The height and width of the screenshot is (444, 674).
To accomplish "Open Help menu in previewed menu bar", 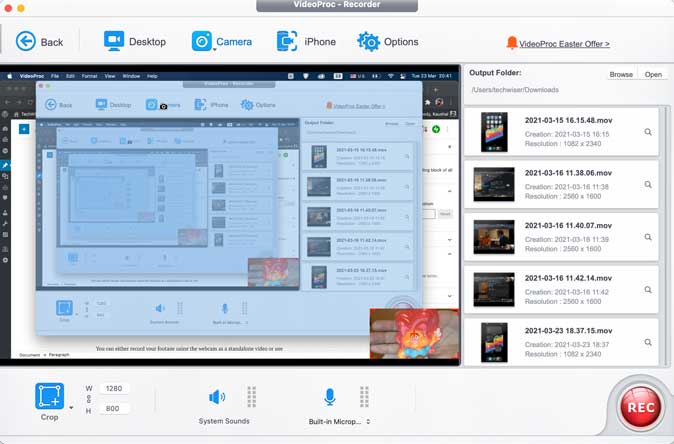I will point(152,76).
